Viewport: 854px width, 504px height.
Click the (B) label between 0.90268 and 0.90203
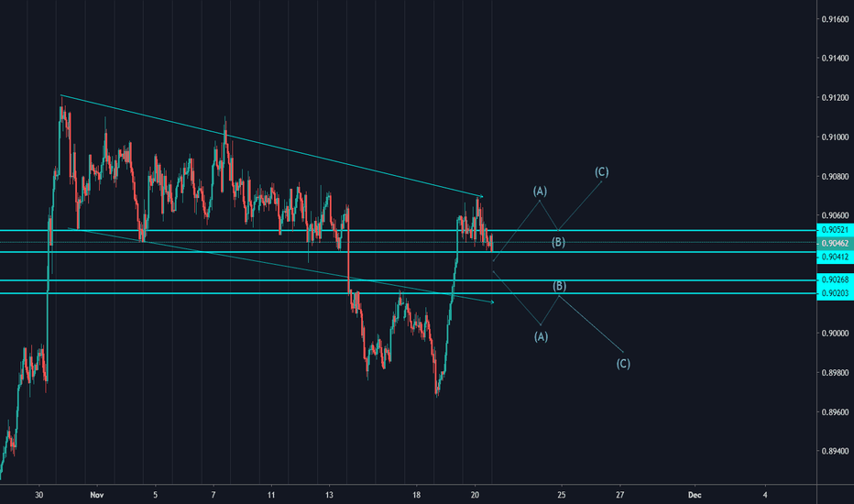point(559,286)
